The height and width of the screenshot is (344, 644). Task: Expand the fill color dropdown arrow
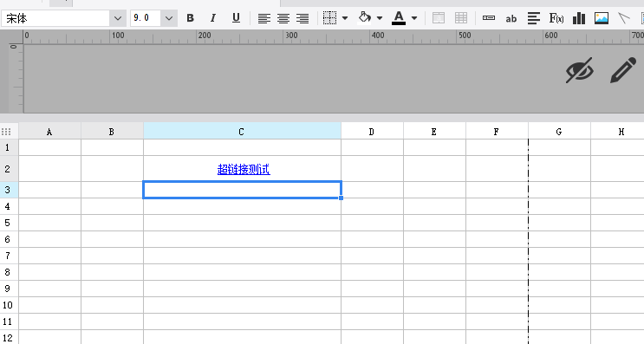[380, 18]
